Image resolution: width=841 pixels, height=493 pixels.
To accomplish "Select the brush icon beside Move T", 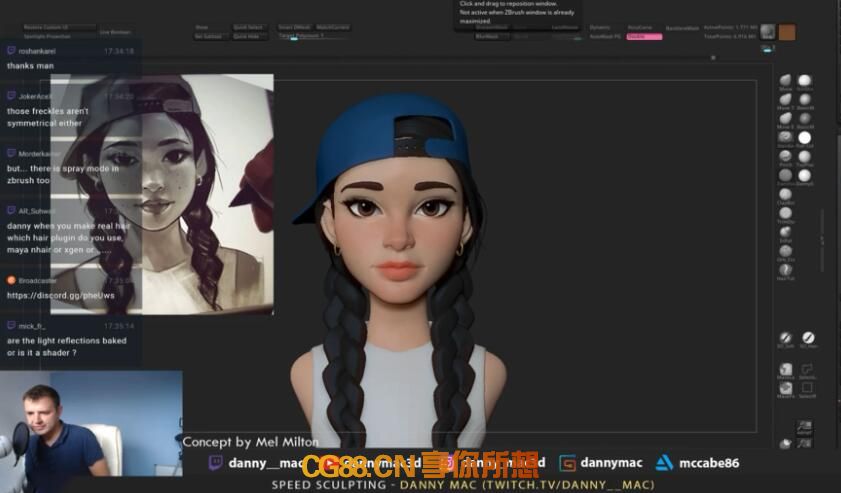I will (x=805, y=100).
